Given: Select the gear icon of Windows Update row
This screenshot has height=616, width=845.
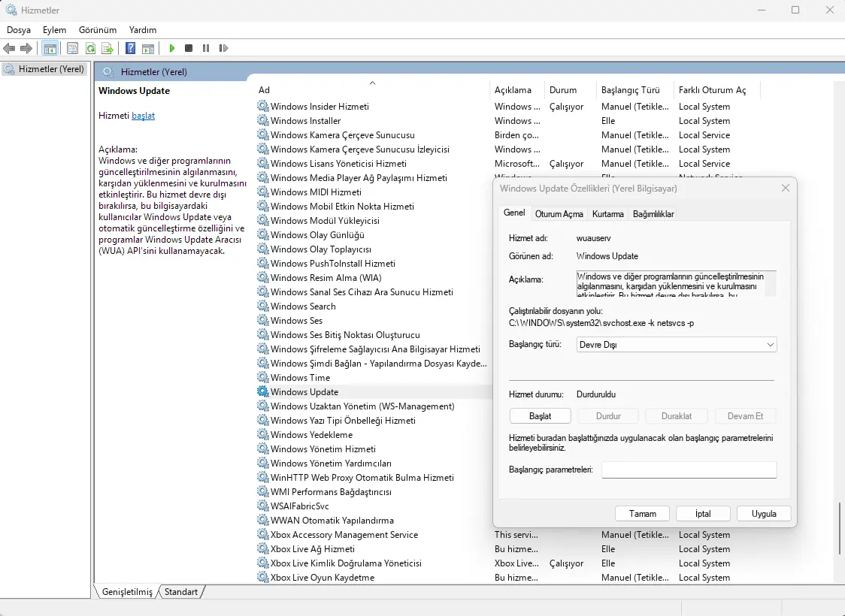Looking at the screenshot, I should coord(263,391).
